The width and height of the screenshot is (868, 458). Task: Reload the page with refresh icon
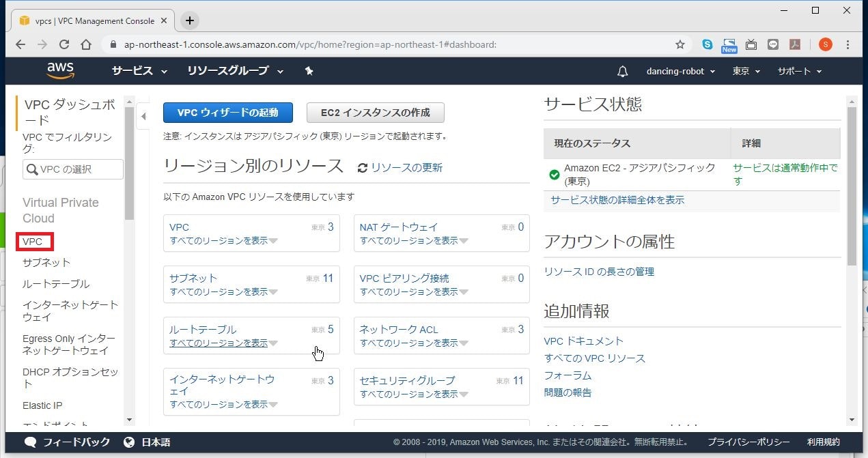[64, 44]
